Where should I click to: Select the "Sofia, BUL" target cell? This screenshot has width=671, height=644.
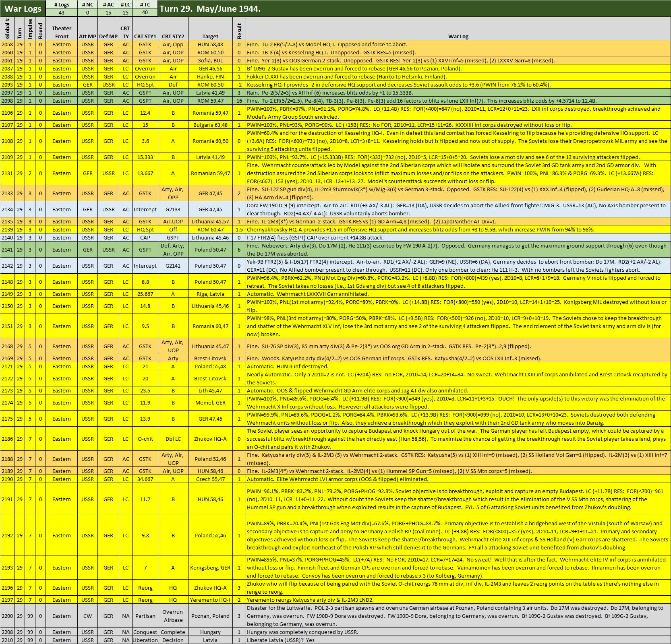click(210, 60)
